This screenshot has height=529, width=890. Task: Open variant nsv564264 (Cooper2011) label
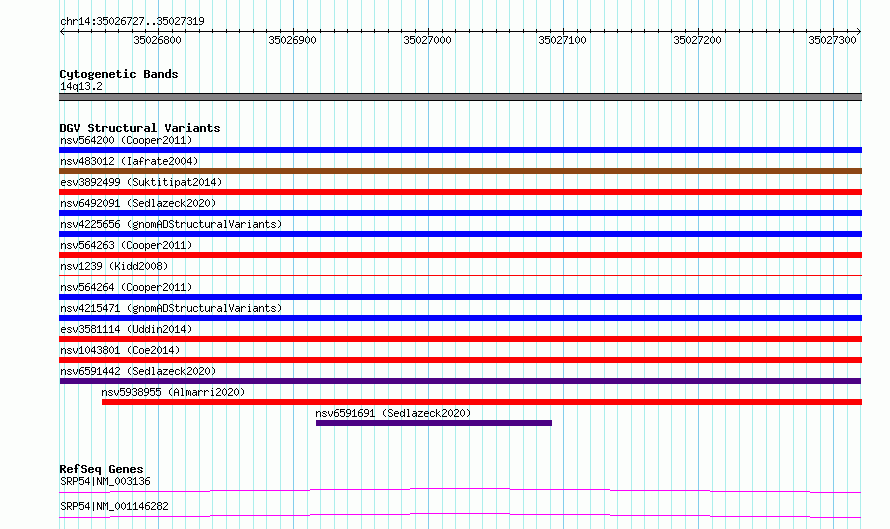tap(126, 287)
